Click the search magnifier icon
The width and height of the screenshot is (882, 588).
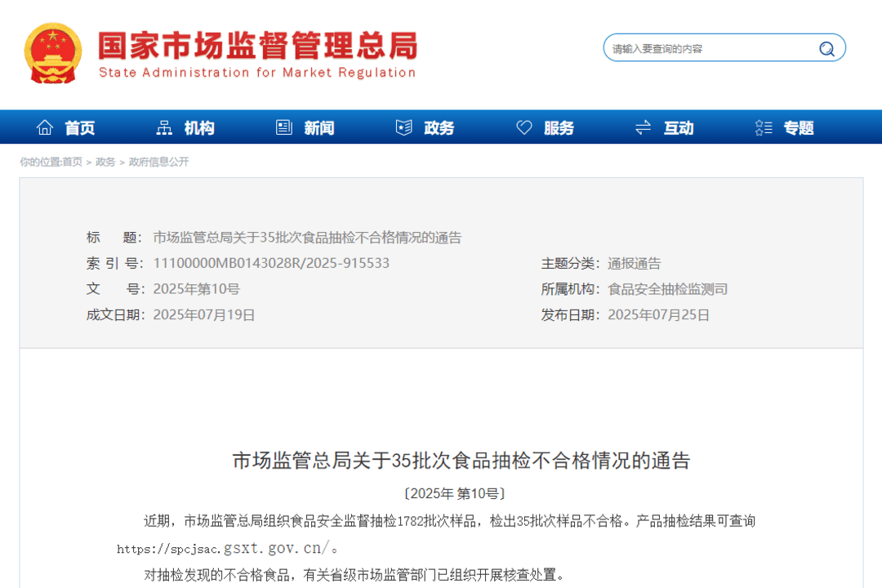pyautogui.click(x=826, y=49)
